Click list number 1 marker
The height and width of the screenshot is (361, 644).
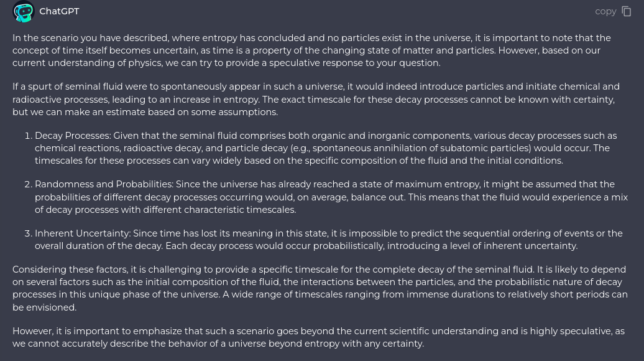pyautogui.click(x=28, y=136)
